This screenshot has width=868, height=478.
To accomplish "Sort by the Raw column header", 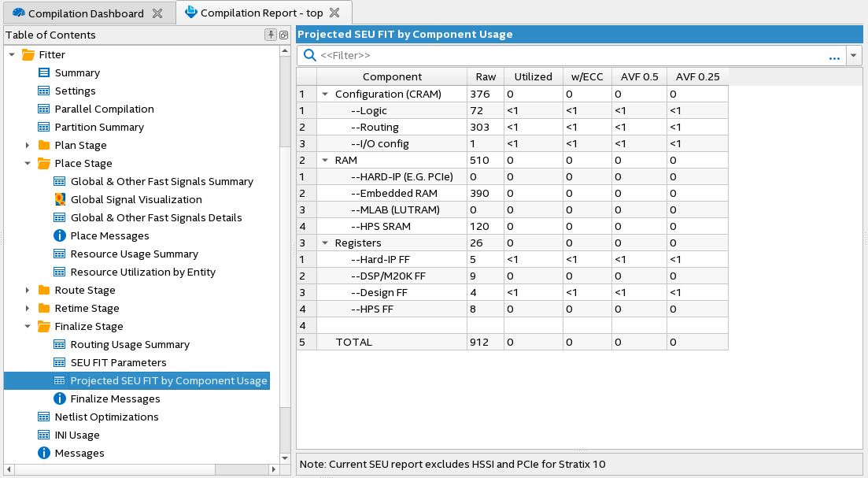I will [486, 76].
